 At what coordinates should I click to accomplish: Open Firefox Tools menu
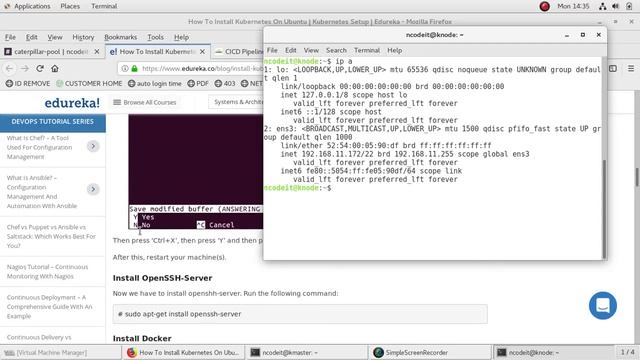coord(156,37)
